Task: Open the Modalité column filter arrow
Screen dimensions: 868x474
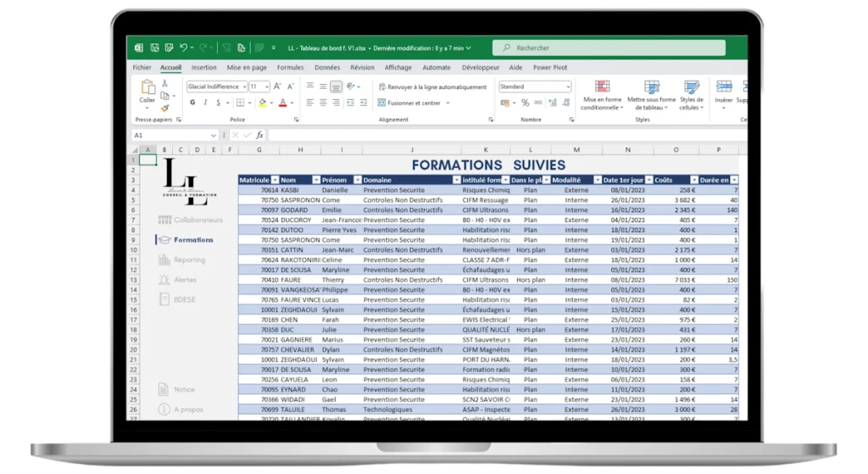Action: [x=598, y=180]
